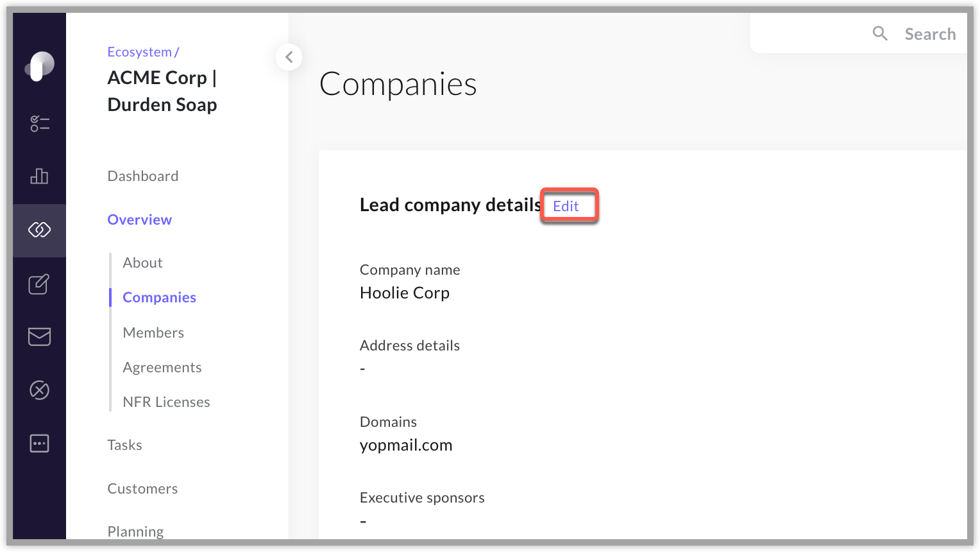The width and height of the screenshot is (980, 552).
Task: Go to the Ecosystem breadcrumb link
Action: pyautogui.click(x=140, y=52)
